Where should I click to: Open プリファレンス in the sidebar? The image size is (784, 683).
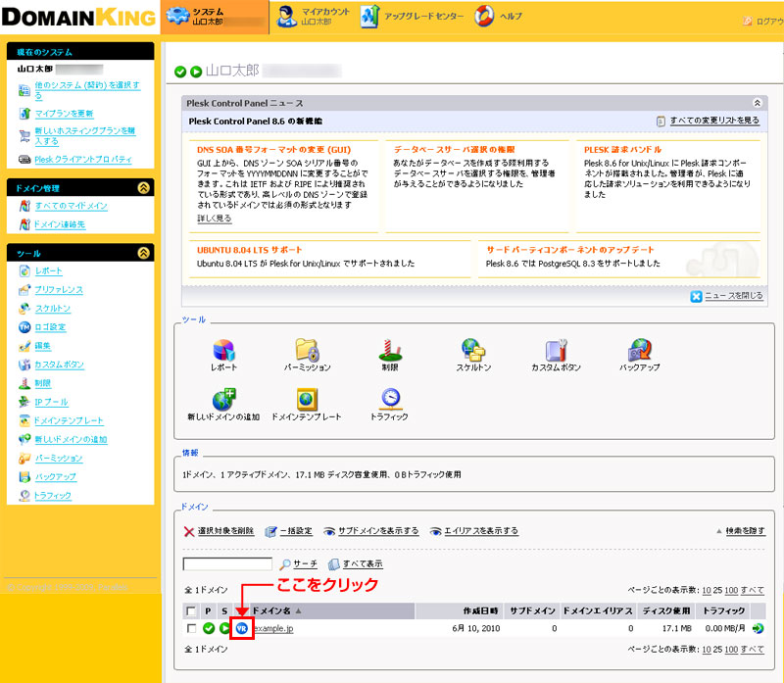59,290
